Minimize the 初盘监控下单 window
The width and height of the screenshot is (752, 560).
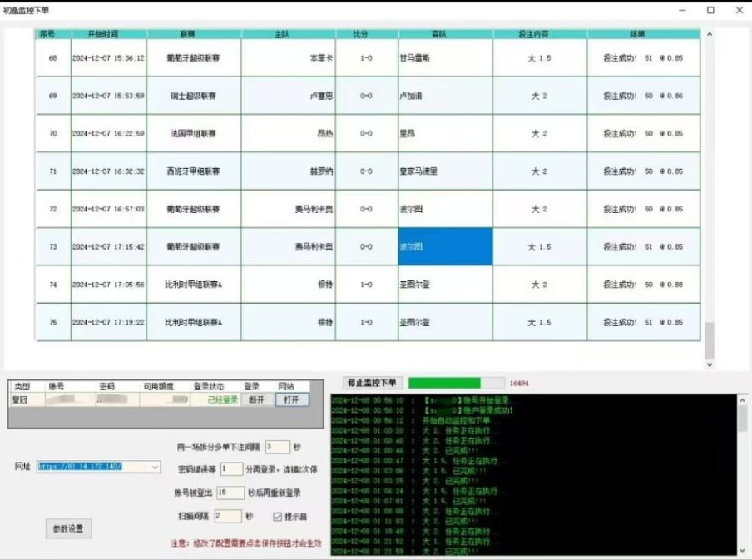point(685,10)
